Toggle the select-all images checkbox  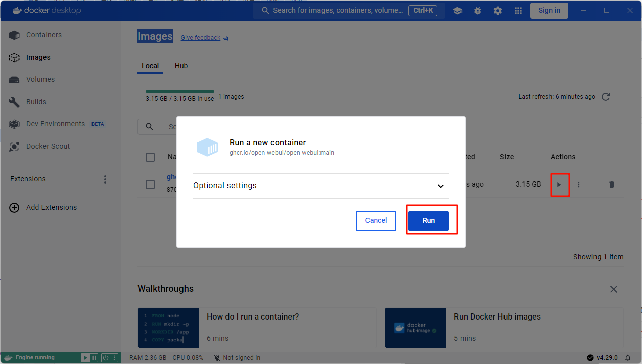tap(150, 157)
